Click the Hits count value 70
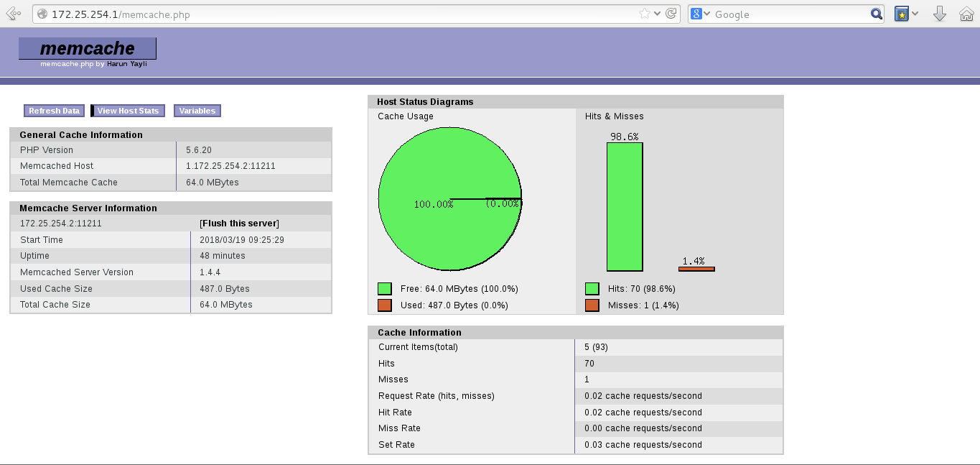This screenshot has width=980, height=465. [589, 364]
